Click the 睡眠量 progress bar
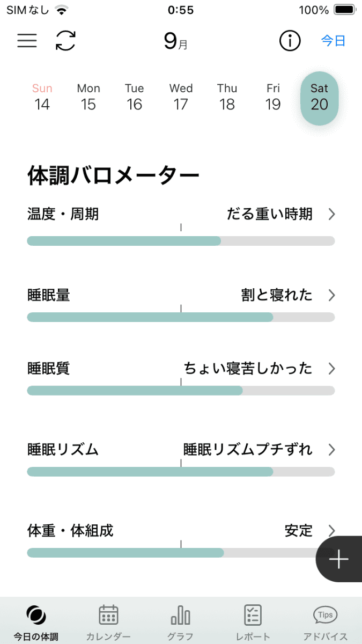Image resolution: width=362 pixels, height=644 pixels. [x=181, y=317]
